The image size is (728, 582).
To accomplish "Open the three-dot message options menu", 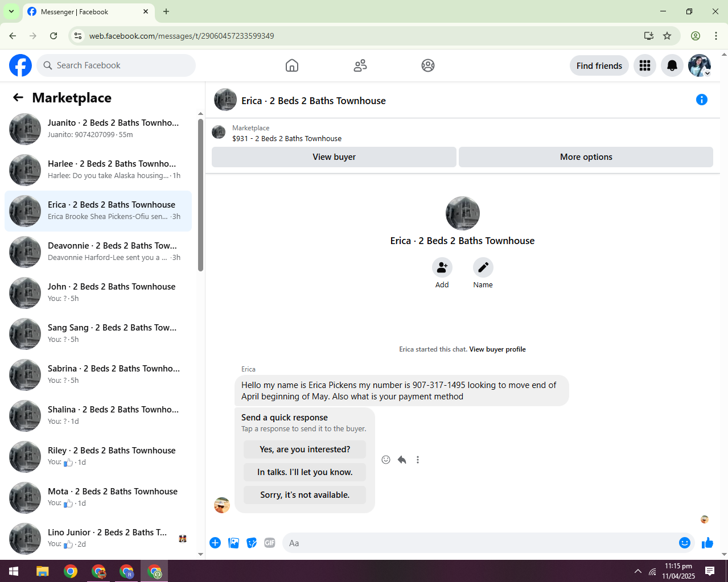I will pyautogui.click(x=418, y=460).
